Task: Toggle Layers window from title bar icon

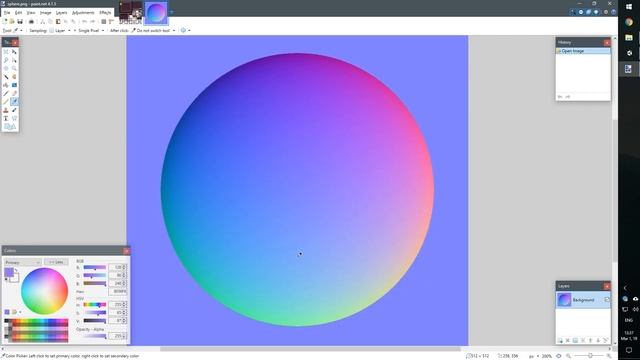Action: [588, 12]
